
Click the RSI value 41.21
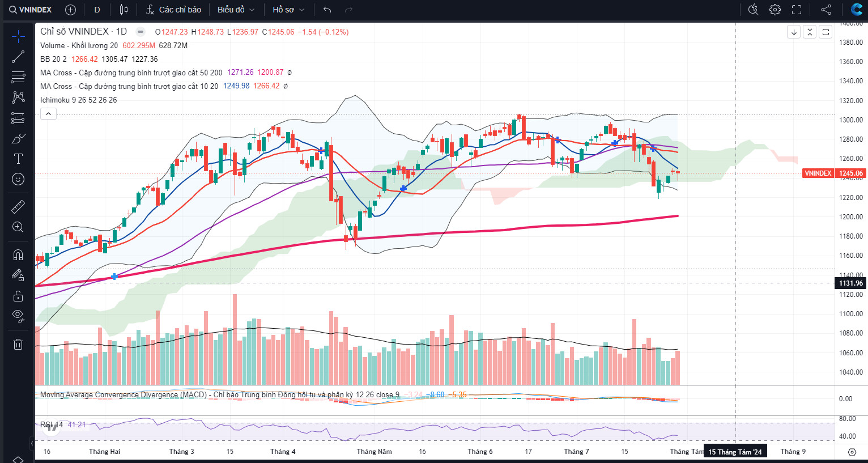[x=76, y=424]
